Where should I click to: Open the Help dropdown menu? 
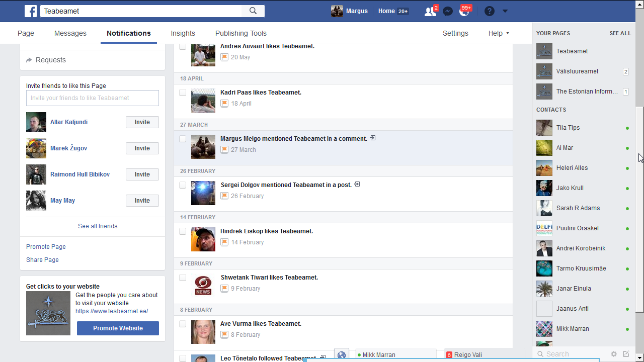click(499, 33)
